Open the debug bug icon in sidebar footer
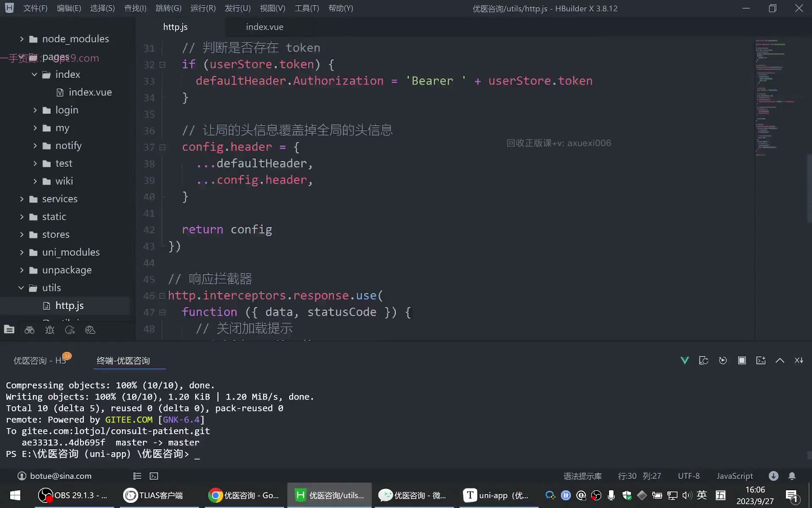Viewport: 812px width, 508px height. click(x=49, y=330)
